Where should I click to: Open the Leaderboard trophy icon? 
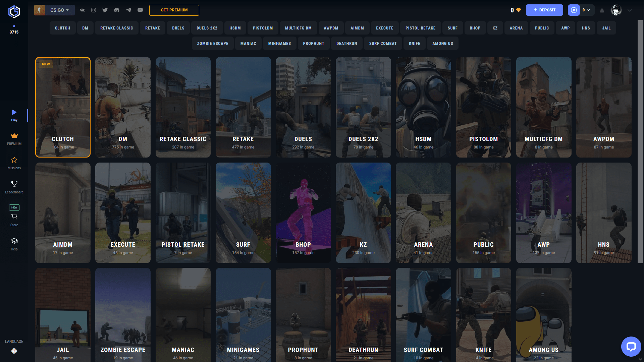[14, 184]
